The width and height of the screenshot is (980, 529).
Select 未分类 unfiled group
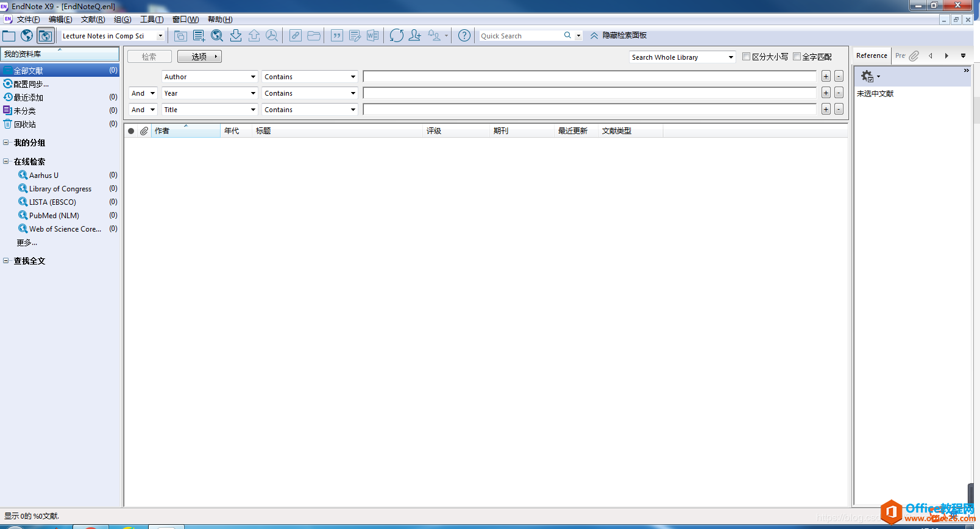[x=60, y=111]
